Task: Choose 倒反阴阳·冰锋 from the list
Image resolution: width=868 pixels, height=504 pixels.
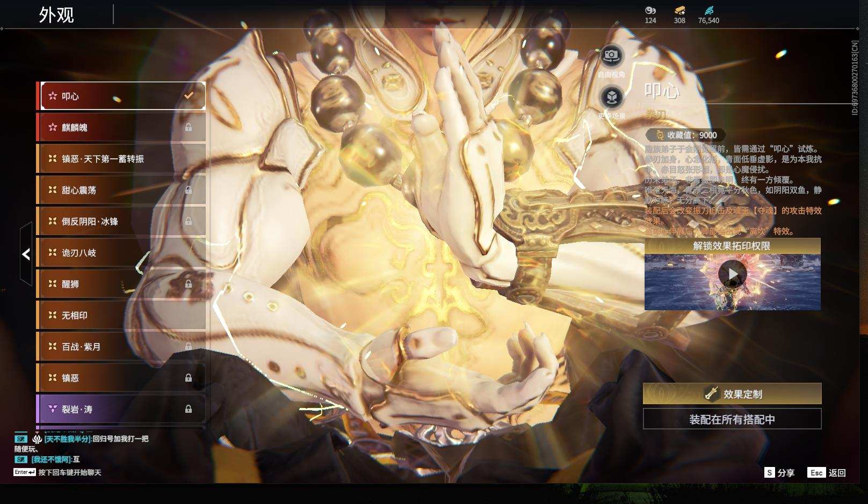Action: tap(121, 221)
